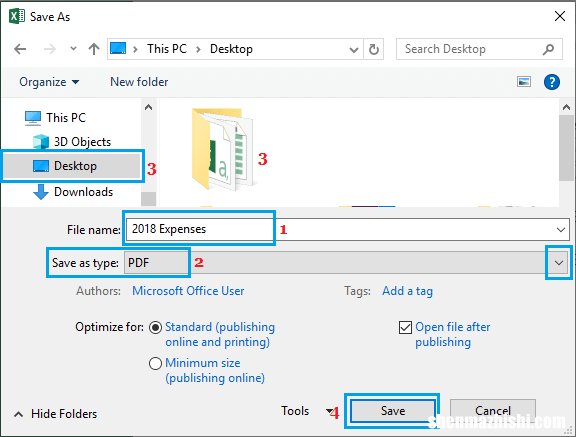This screenshot has width=576, height=437.
Task: Select Minimum size optimize option
Action: 155,363
